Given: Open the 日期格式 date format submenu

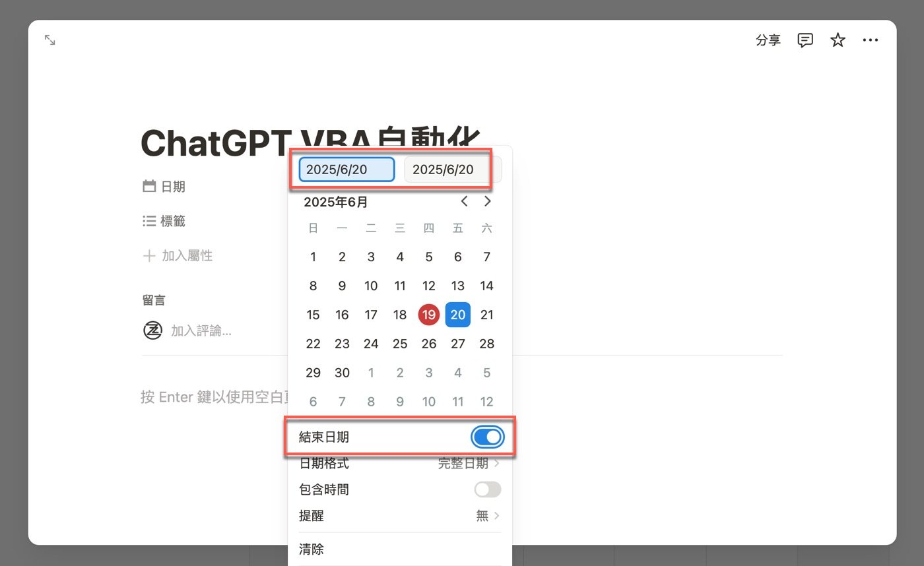Looking at the screenshot, I should 400,463.
